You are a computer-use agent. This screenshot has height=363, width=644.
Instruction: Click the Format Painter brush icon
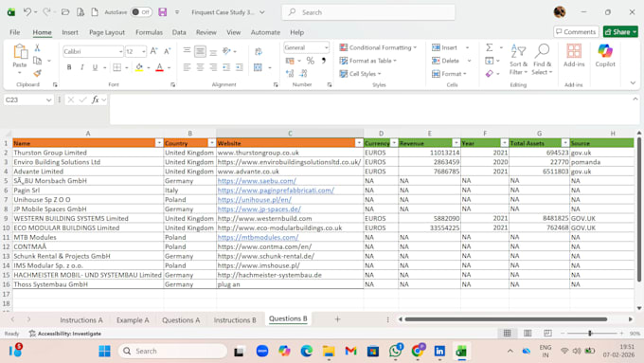click(x=37, y=73)
